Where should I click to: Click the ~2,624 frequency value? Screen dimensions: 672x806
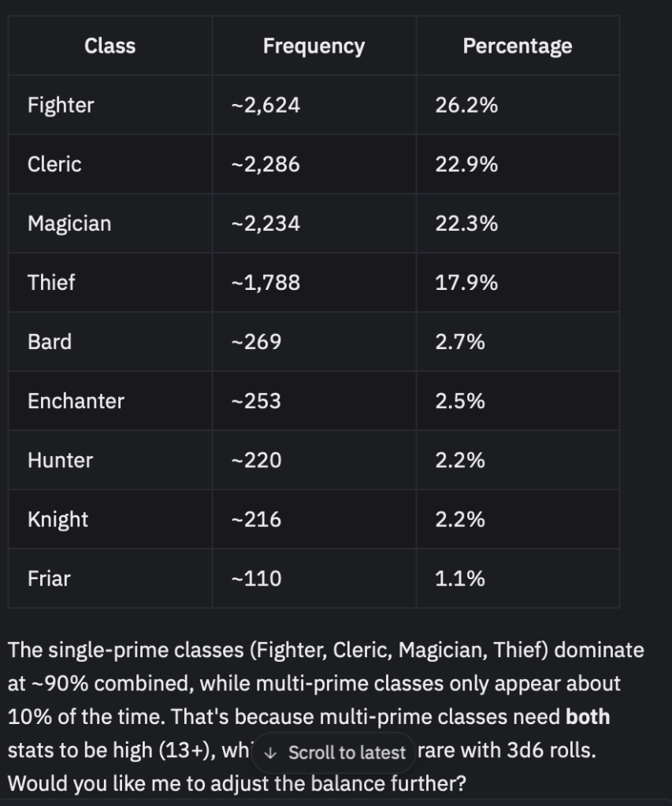click(x=265, y=105)
